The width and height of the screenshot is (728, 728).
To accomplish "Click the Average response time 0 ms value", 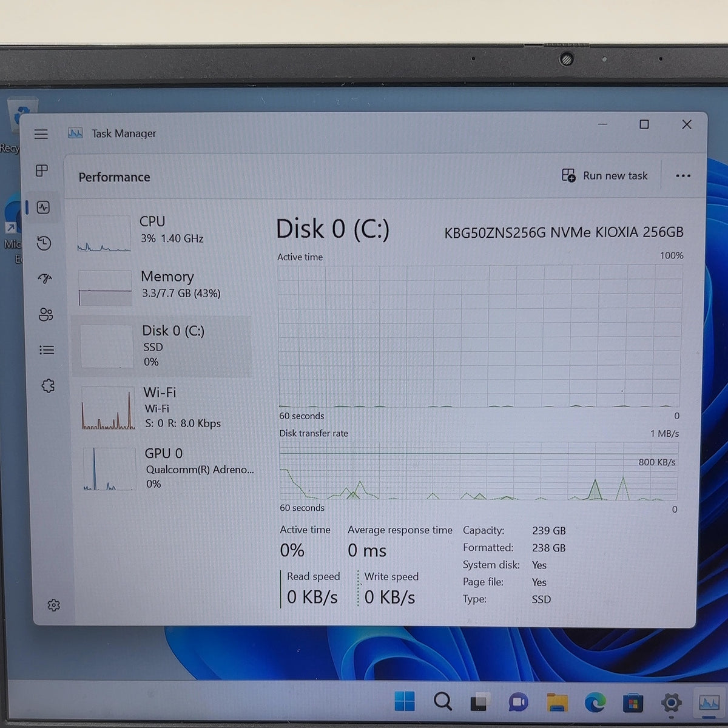I will (367, 551).
